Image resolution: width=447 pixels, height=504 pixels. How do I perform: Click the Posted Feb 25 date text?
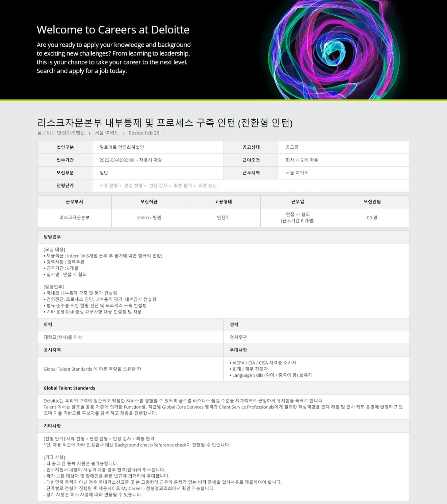144,133
